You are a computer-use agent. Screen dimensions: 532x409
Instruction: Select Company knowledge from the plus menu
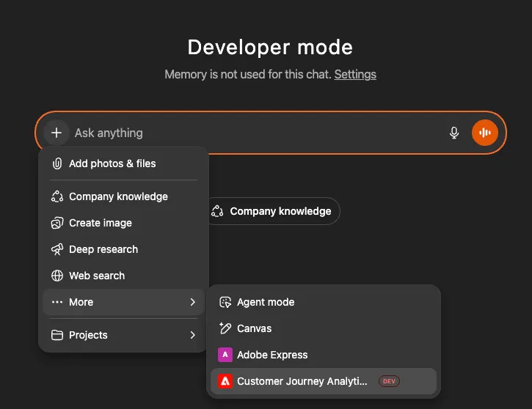tap(123, 196)
